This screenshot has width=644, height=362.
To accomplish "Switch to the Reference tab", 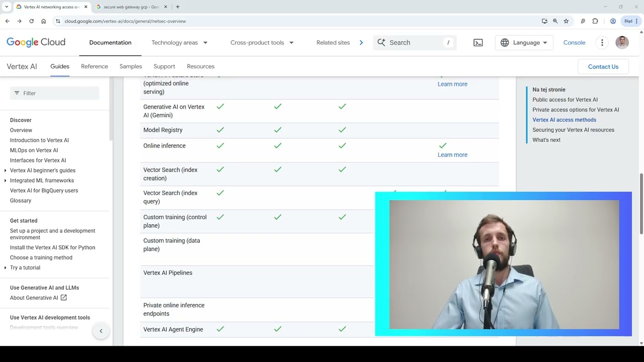I will coord(95,66).
